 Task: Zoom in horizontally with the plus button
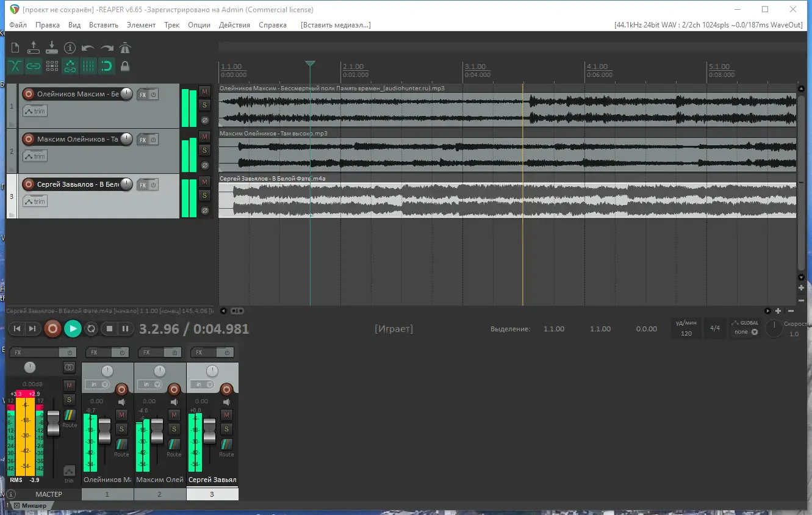click(778, 311)
